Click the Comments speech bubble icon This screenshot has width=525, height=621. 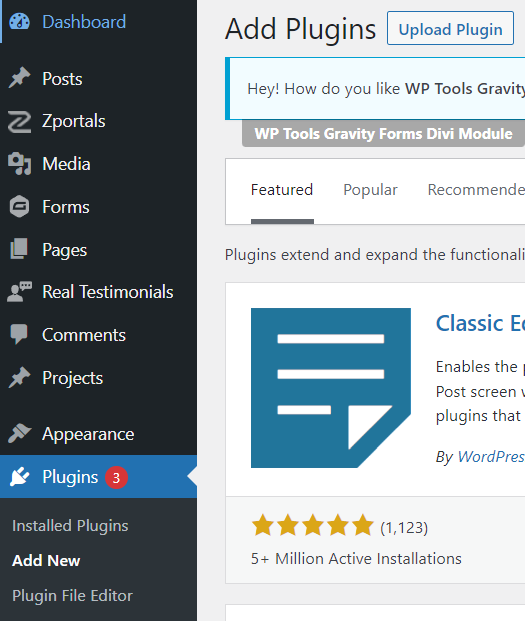(x=19, y=334)
